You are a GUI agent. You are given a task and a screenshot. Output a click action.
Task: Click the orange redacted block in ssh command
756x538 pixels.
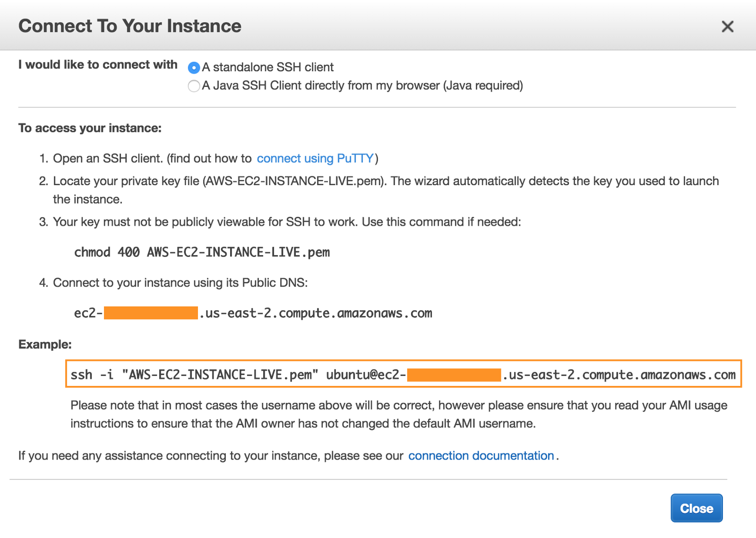(x=454, y=375)
